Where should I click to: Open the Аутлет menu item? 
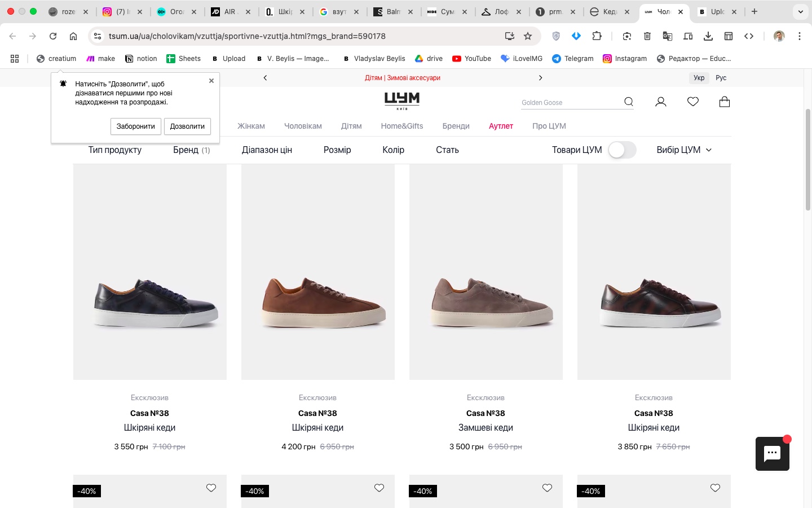[x=501, y=126]
